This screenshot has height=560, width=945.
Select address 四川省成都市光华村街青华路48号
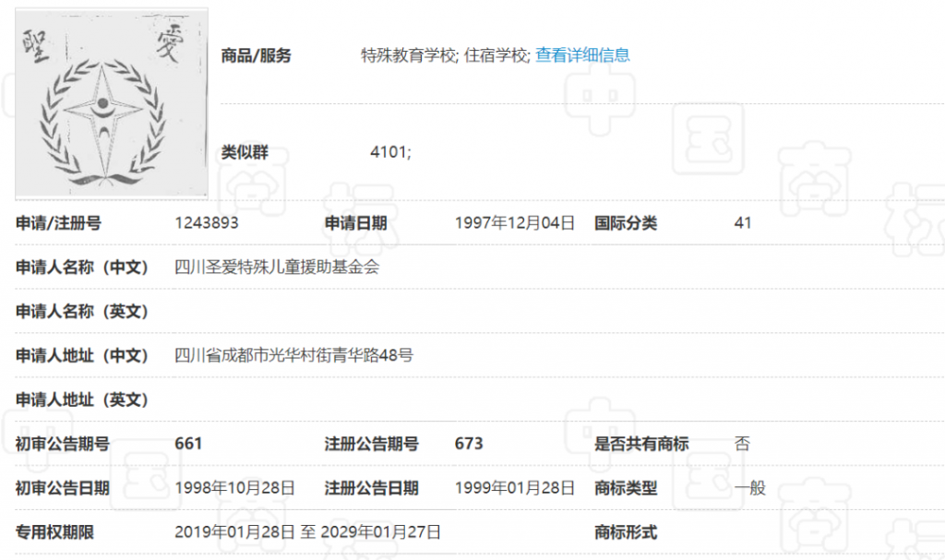(x=294, y=356)
